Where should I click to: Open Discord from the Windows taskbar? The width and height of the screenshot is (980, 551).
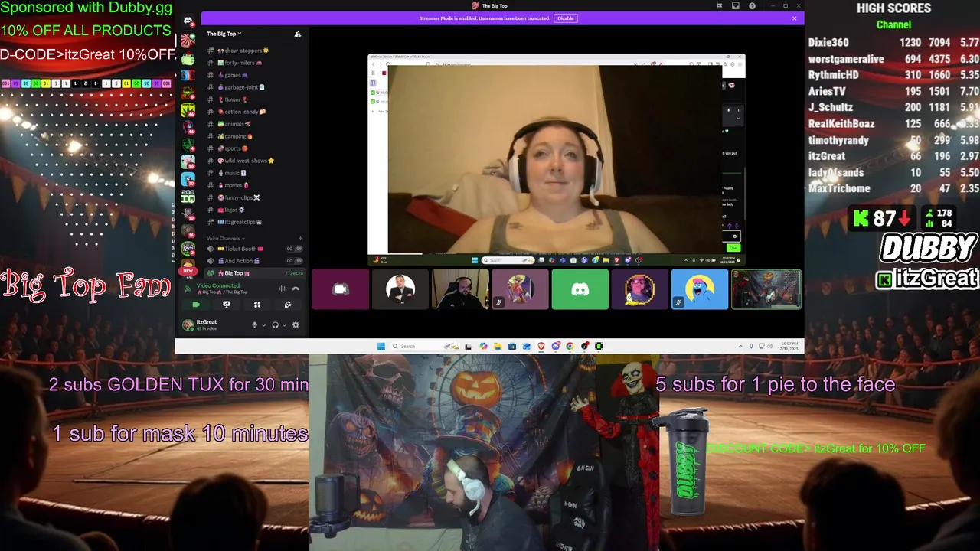coord(556,346)
